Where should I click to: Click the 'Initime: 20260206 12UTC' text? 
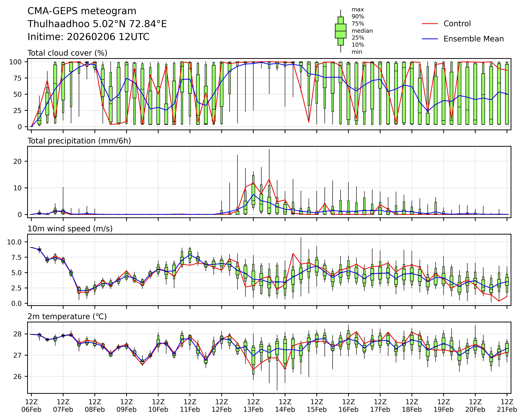point(88,37)
